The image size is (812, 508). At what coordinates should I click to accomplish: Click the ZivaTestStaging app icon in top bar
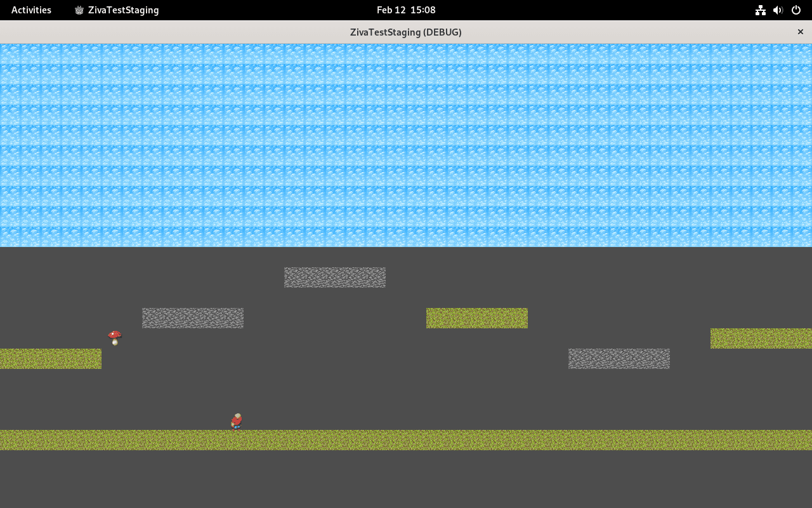tap(78, 10)
